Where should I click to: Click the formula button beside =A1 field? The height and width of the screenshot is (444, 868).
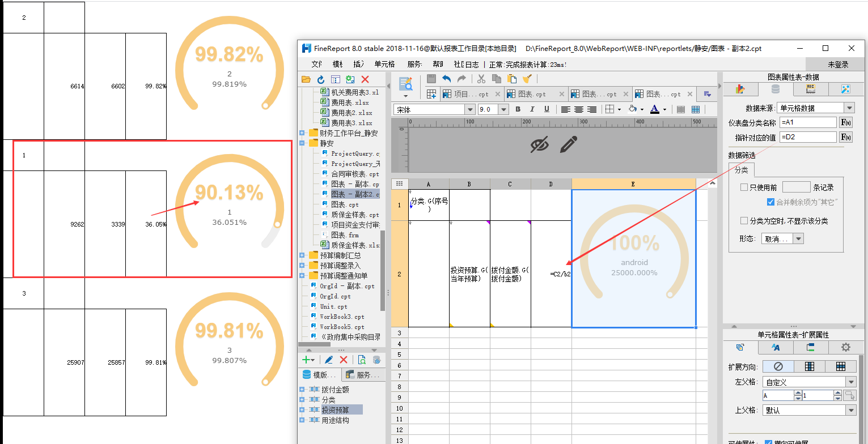coord(846,122)
